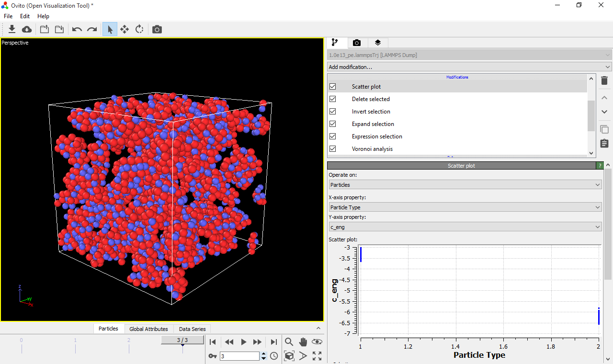Uncheck the Scatter plot modifier checkbox

333,87
